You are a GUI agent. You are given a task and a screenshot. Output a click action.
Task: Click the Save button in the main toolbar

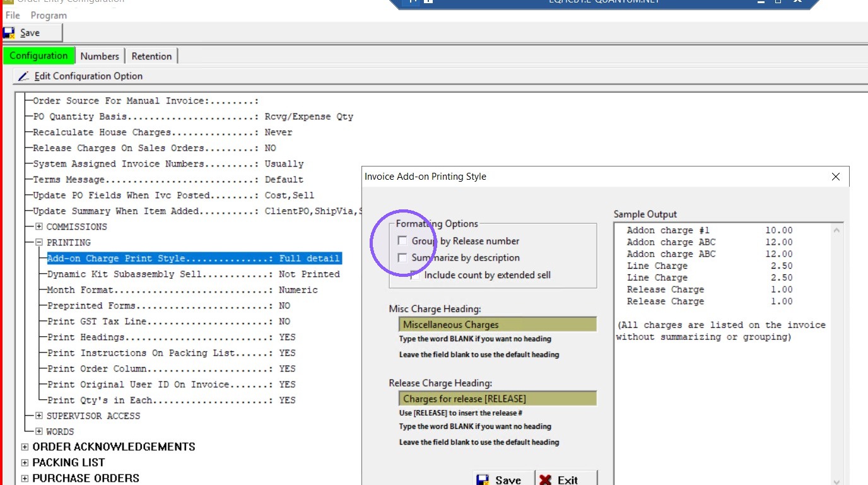[32, 33]
